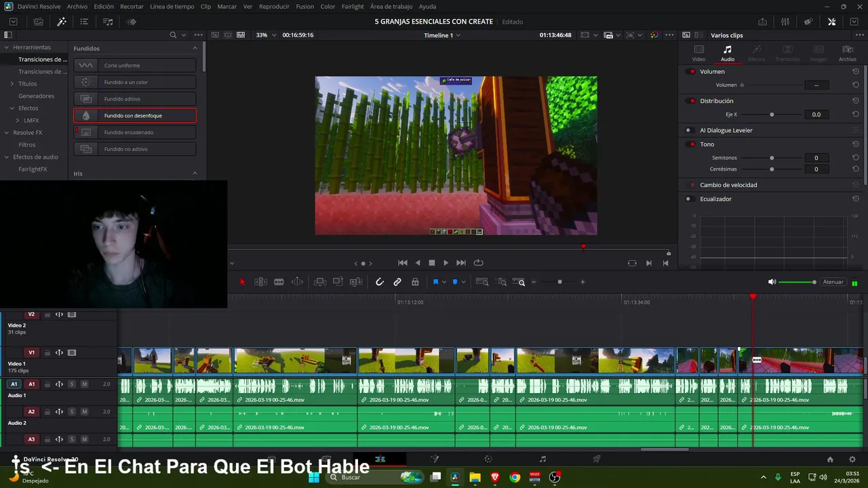Toggle the Tono section enable dot
This screenshot has width=868, height=488.
tap(692, 144)
